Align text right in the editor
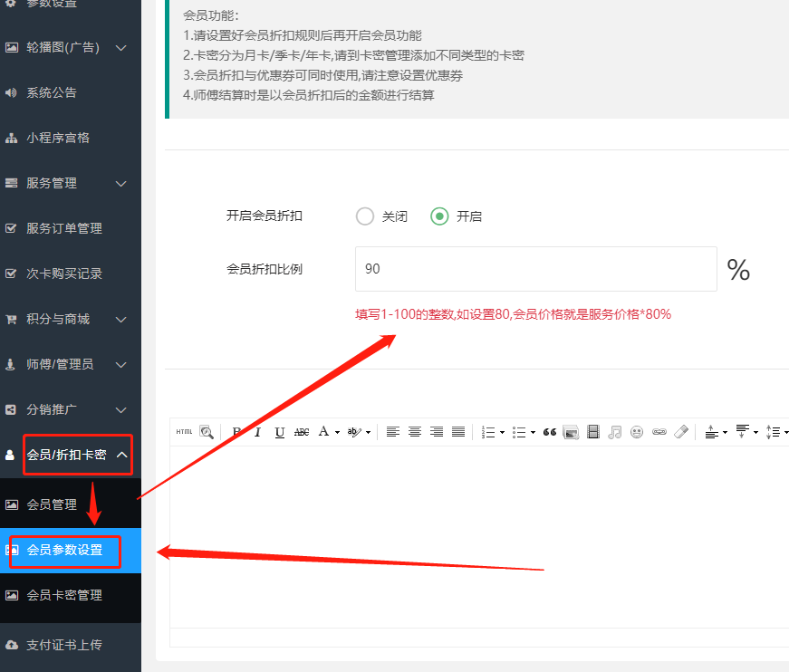 pyautogui.click(x=437, y=432)
